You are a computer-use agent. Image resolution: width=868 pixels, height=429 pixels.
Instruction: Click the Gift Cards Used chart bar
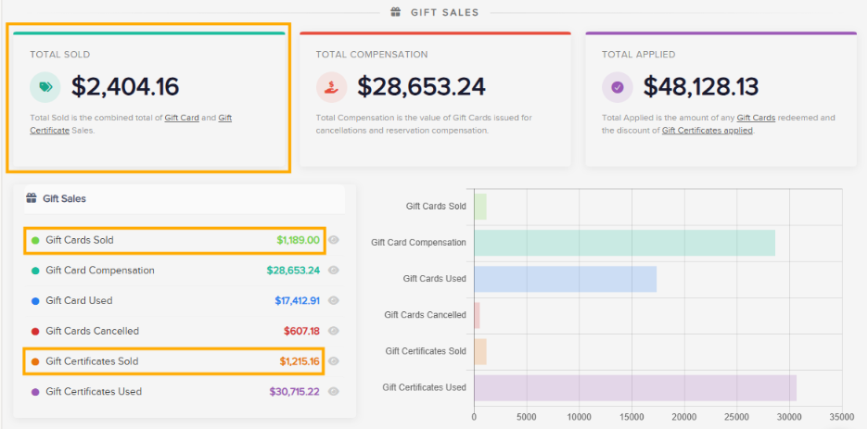(x=565, y=279)
